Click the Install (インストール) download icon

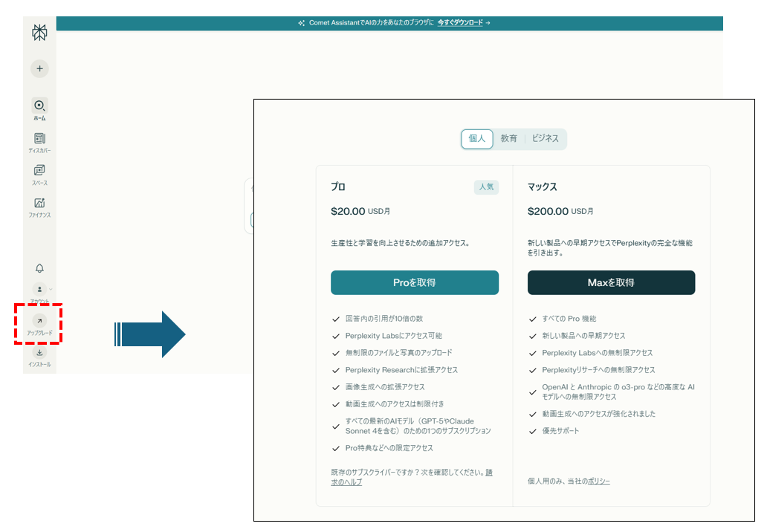click(x=39, y=353)
